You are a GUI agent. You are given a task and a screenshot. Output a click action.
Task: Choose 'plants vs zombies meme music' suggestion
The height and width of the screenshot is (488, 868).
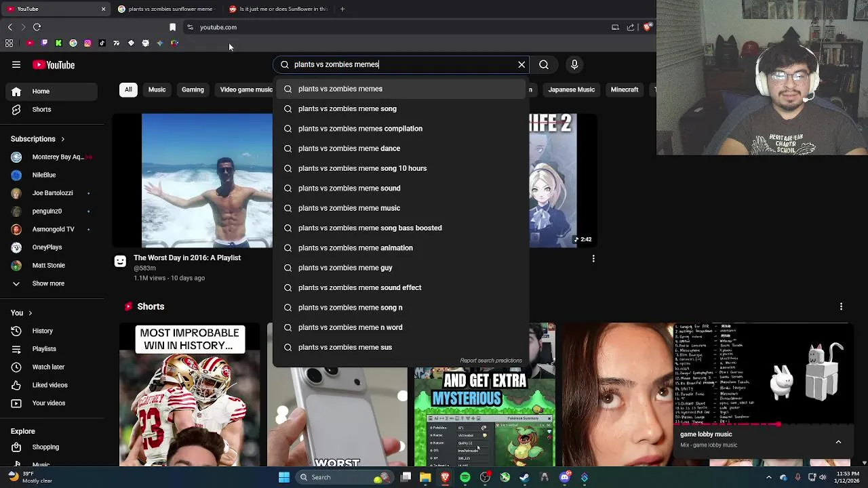click(x=400, y=208)
